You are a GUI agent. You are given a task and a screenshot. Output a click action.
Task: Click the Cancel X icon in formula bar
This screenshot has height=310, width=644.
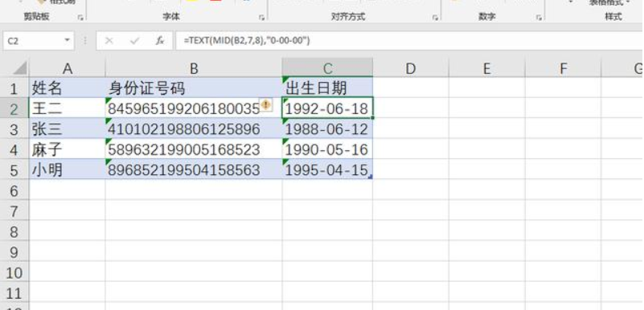click(x=109, y=41)
